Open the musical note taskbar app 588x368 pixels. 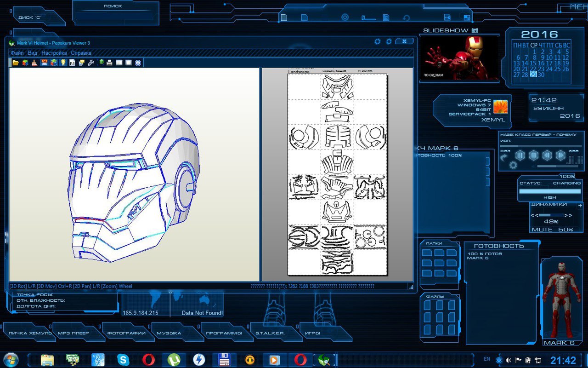tap(98, 360)
